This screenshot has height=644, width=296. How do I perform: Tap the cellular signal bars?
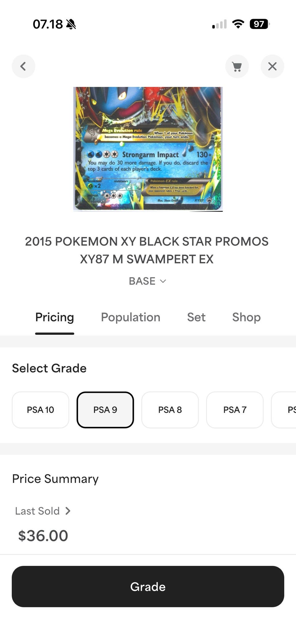pos(219,24)
